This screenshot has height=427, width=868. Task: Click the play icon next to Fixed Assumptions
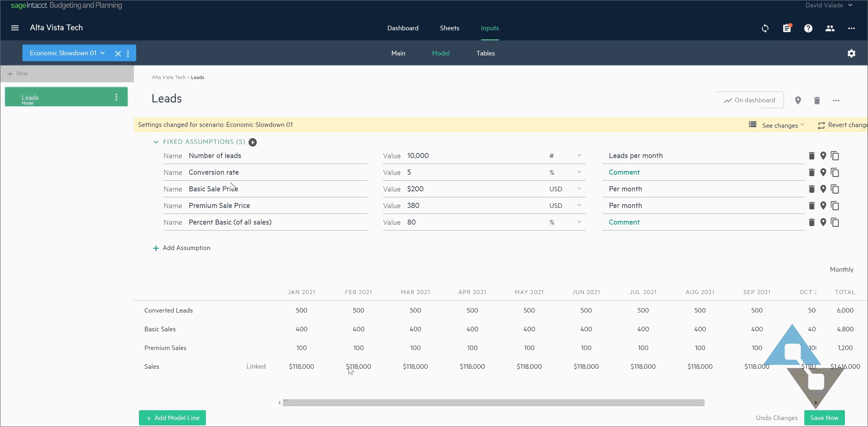pos(253,142)
